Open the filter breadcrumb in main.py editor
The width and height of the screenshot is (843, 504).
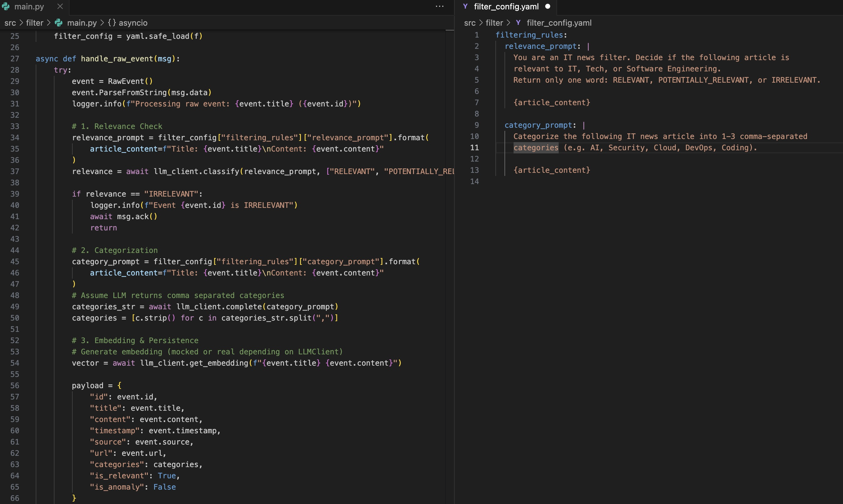click(x=35, y=23)
